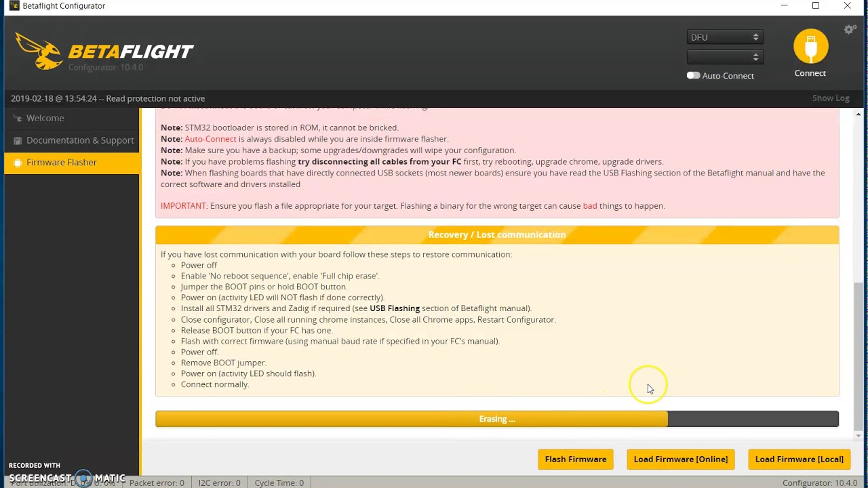Screen dimensions: 868x488
Task: Click the Flash Firmware button
Action: click(576, 459)
